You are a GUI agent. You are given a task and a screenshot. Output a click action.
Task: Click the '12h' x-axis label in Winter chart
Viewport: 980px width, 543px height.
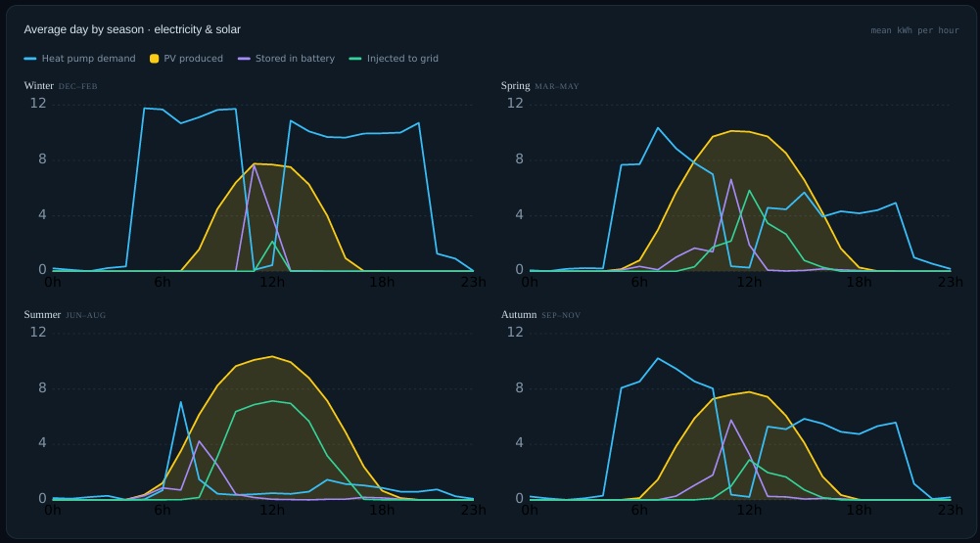(272, 282)
